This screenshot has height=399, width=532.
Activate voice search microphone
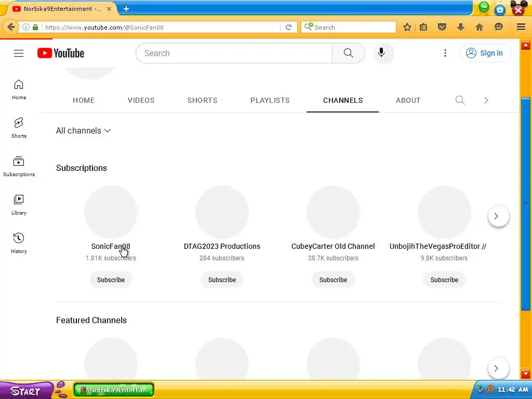(x=381, y=53)
